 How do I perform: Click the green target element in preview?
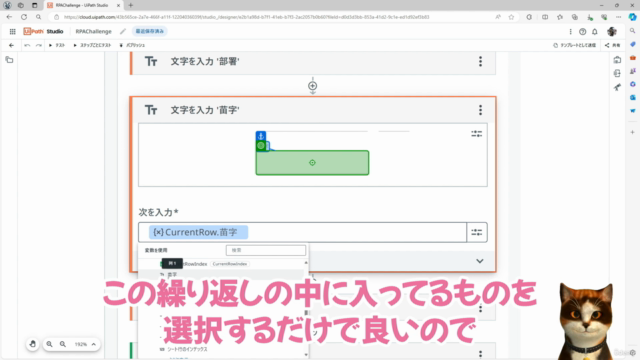click(x=312, y=163)
